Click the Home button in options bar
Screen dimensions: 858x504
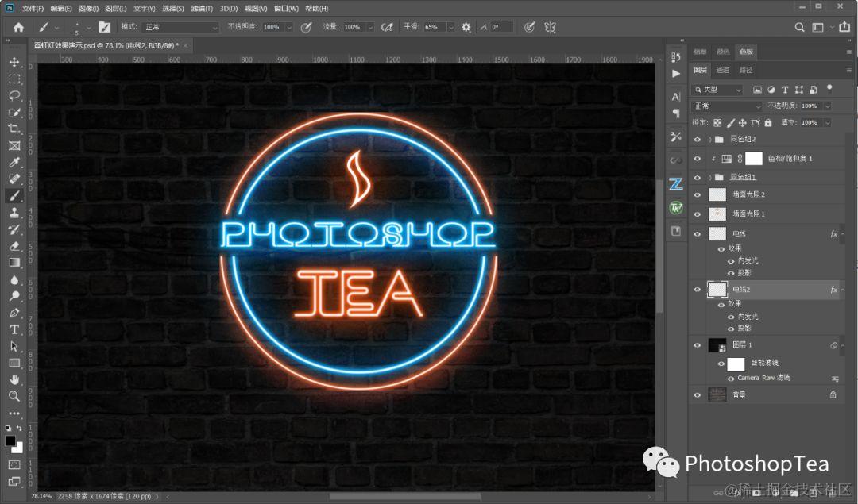19,27
